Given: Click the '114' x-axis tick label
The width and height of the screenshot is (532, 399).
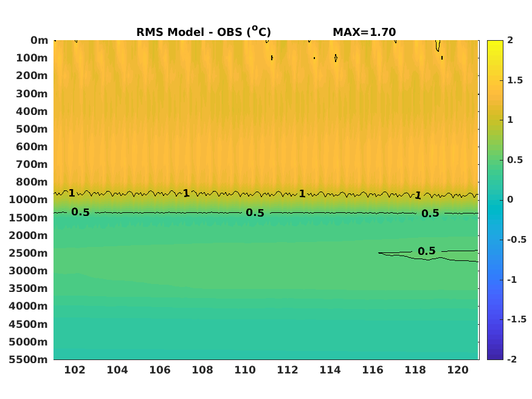Looking at the screenshot, I should 330,370.
